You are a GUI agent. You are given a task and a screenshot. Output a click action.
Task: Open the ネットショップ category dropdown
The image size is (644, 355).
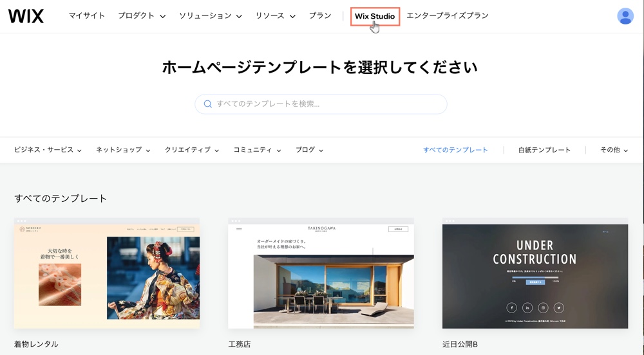coord(123,150)
